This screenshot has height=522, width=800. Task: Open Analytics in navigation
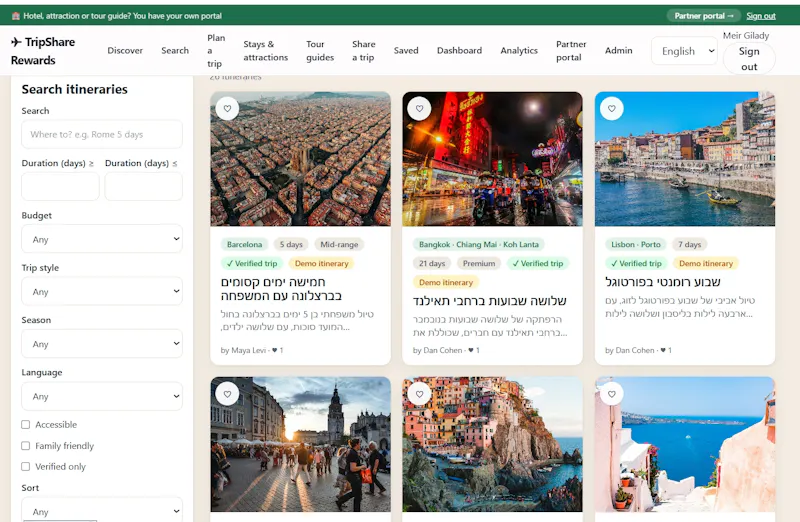pyautogui.click(x=519, y=51)
